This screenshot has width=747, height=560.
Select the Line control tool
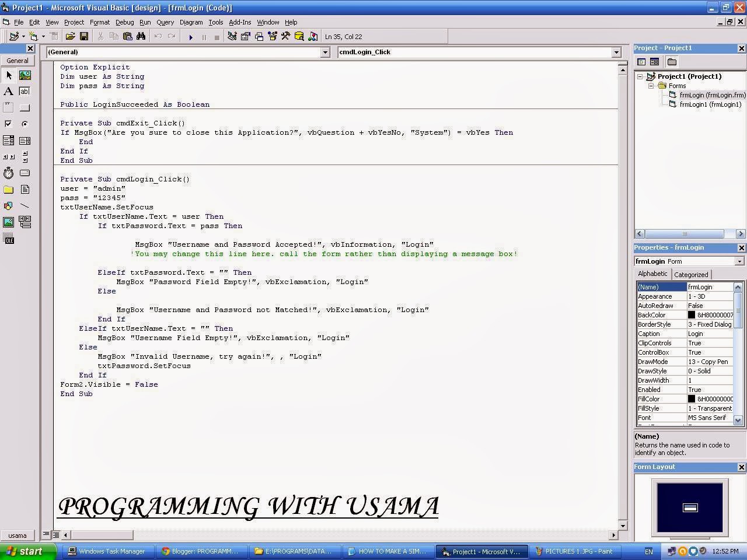point(25,206)
